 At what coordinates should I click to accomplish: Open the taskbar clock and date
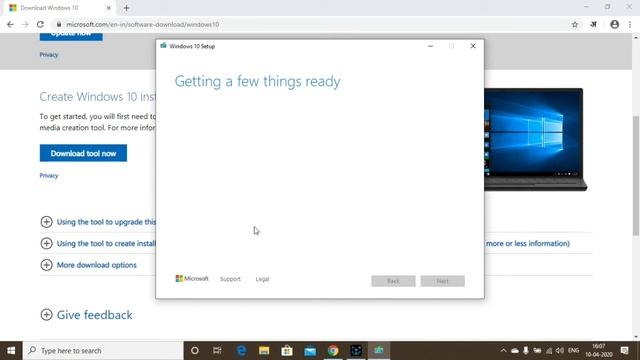click(599, 351)
